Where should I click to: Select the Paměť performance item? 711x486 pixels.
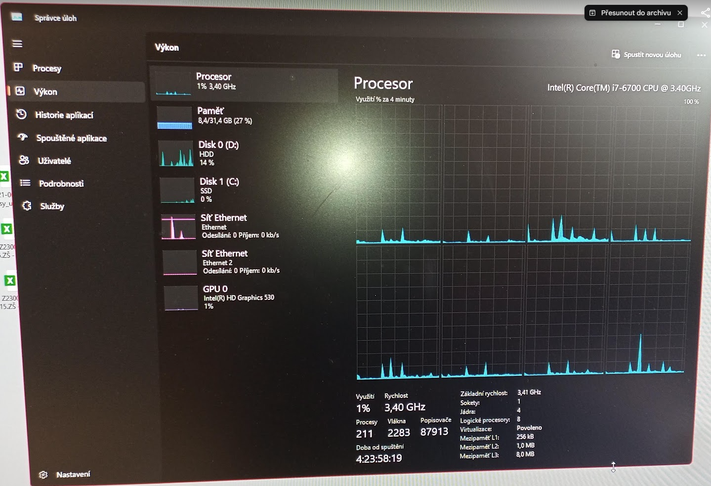point(246,117)
